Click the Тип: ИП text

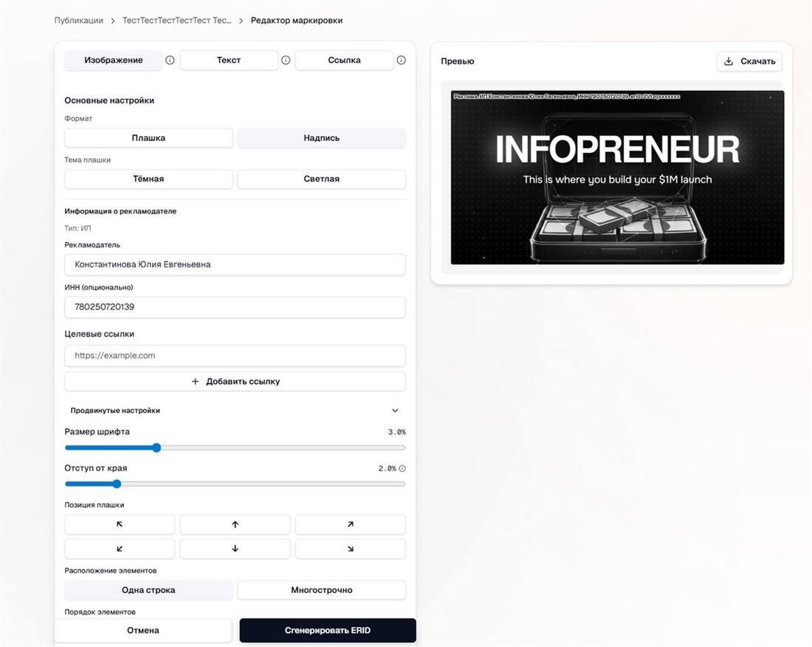click(x=78, y=228)
